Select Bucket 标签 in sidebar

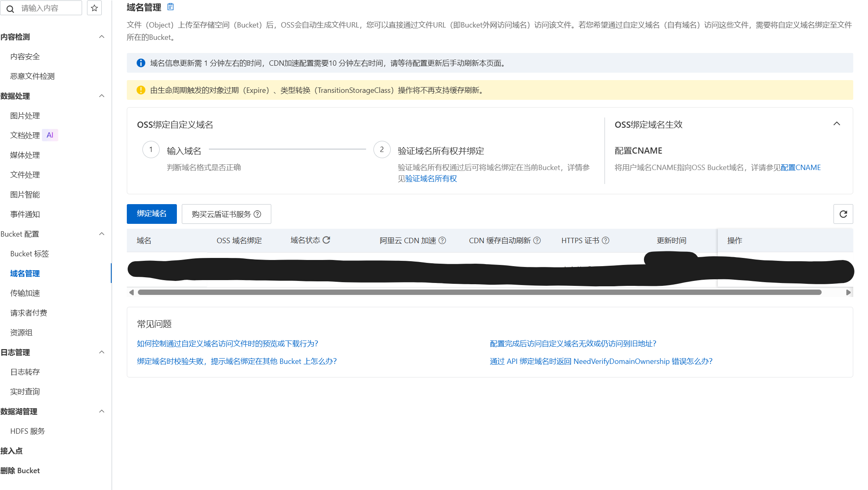coord(30,254)
